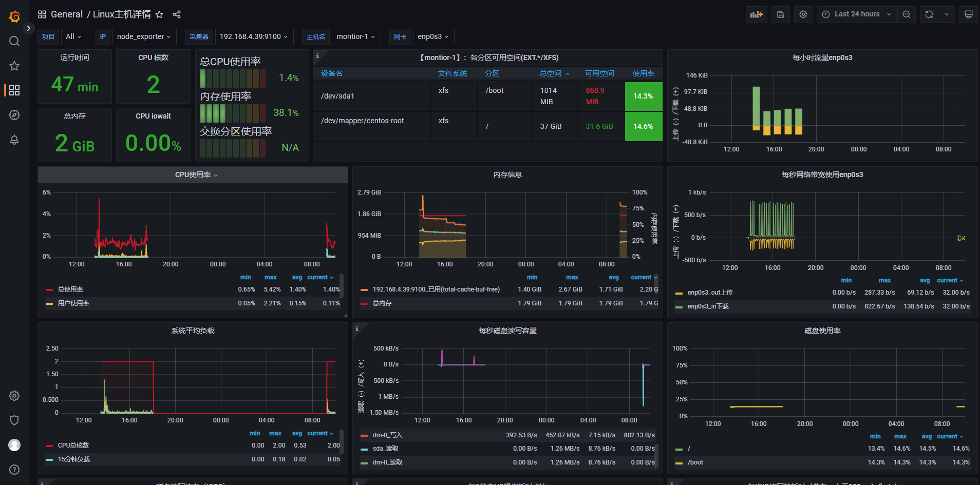Image resolution: width=980 pixels, height=485 pixels.
Task: Toggle 15分钟负载 series in load legend
Action: 74,459
